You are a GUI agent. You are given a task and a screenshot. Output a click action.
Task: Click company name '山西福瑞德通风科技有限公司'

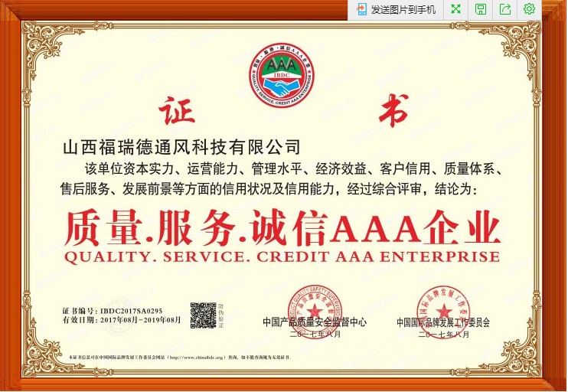(x=182, y=147)
